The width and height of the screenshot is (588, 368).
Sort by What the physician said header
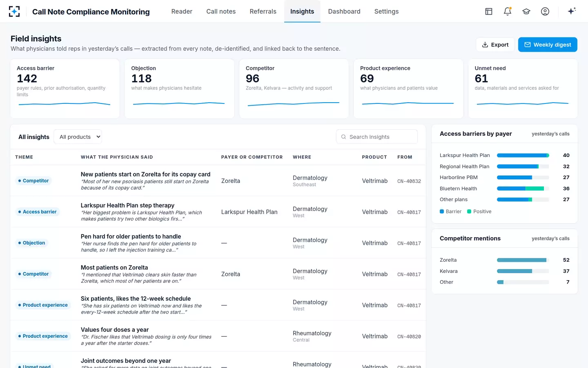[117, 157]
